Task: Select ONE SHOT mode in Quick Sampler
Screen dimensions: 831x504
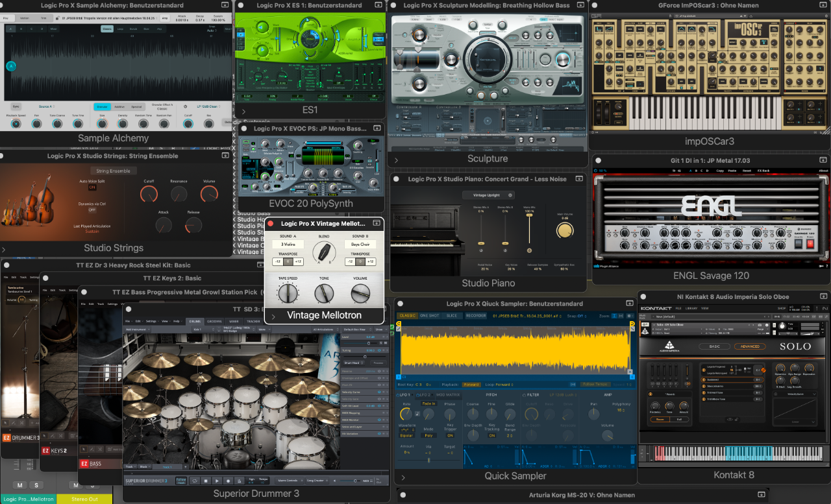Action: [x=430, y=316]
